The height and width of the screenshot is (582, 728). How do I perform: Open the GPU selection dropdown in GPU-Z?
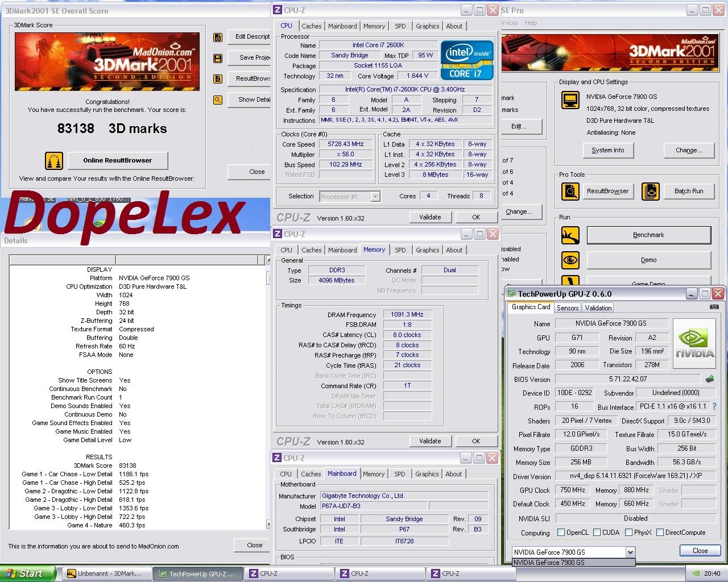click(630, 552)
